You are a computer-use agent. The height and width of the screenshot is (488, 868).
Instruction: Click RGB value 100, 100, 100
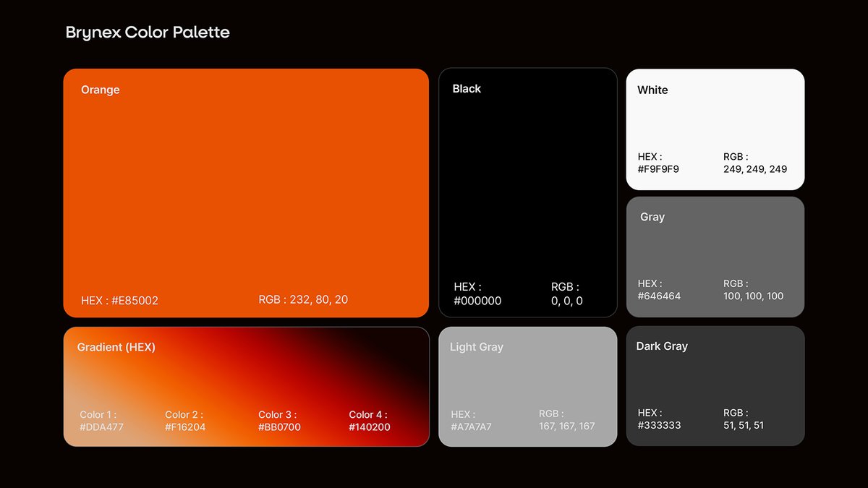click(753, 296)
